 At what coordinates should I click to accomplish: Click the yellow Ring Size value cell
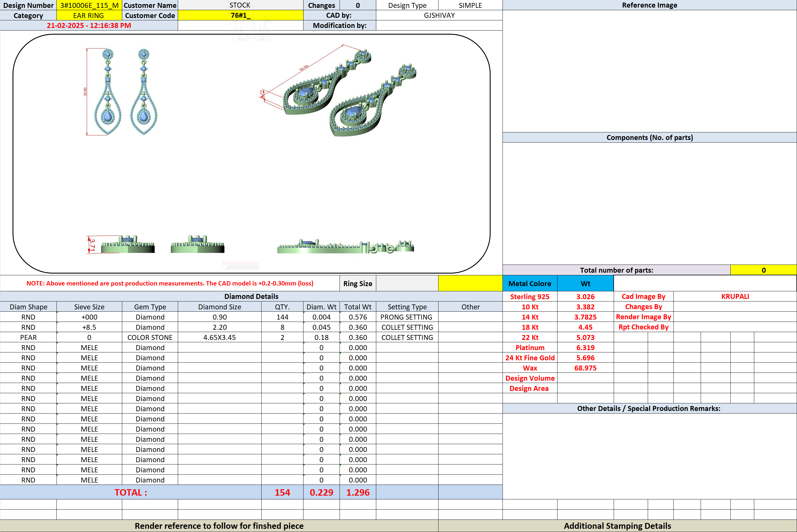coord(471,283)
